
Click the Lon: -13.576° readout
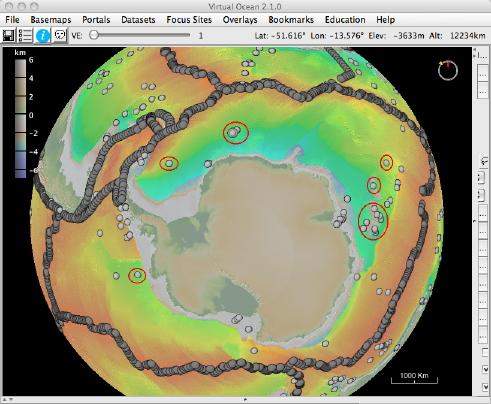(337, 35)
